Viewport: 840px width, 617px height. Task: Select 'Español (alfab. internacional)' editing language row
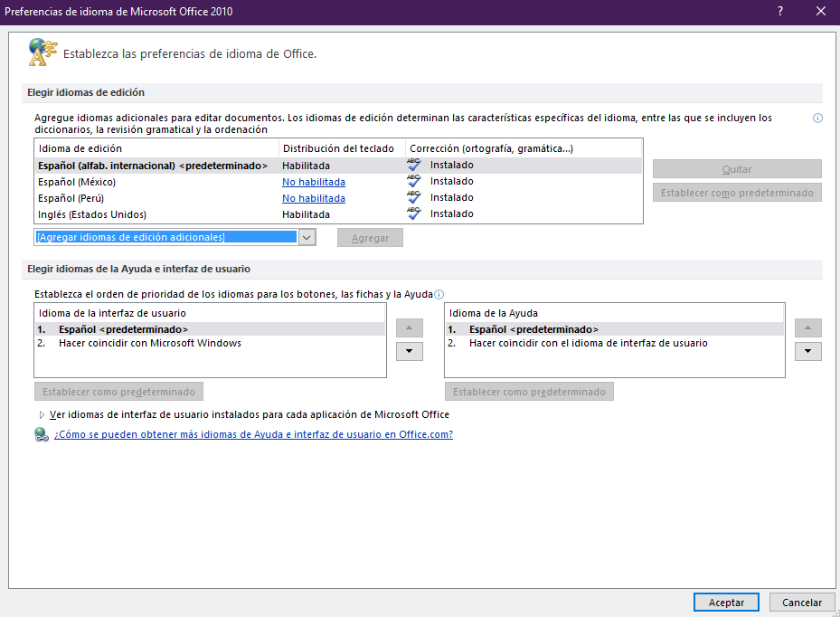click(338, 165)
